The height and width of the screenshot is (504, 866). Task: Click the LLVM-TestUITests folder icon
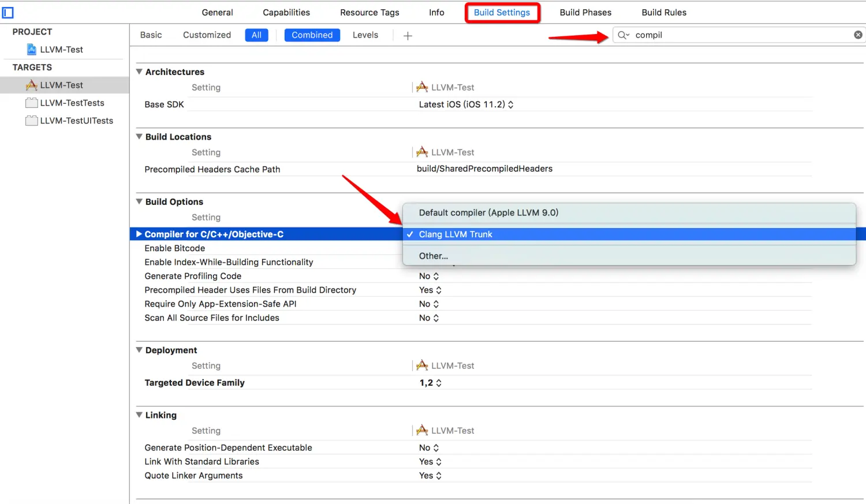[32, 121]
